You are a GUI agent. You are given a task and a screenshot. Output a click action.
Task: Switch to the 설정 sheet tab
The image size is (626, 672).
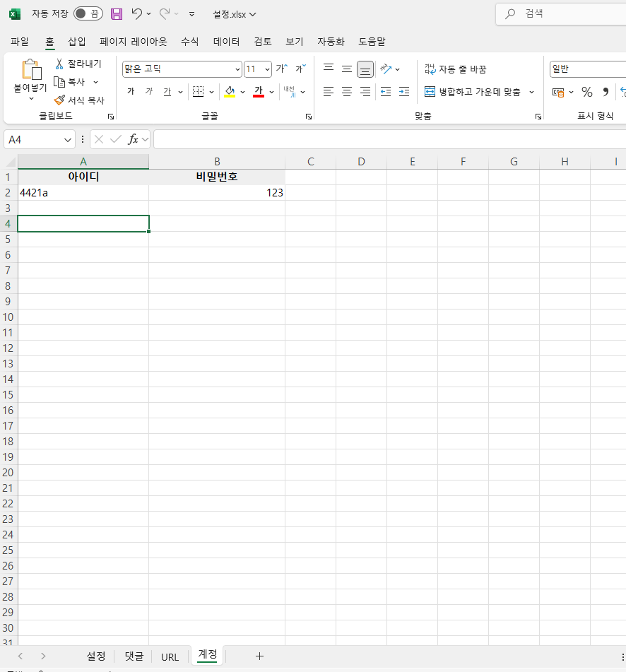(96, 656)
